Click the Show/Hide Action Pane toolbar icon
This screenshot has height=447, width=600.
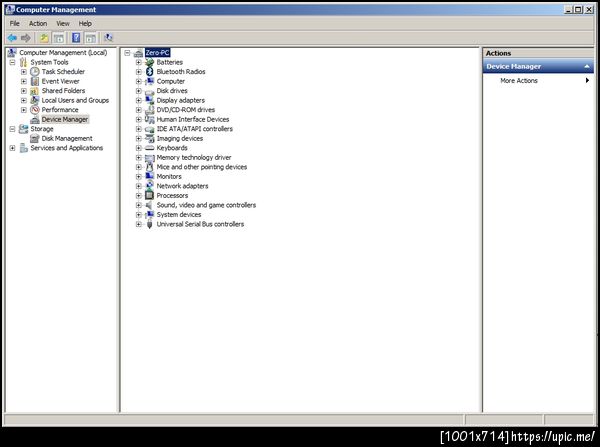pos(91,38)
